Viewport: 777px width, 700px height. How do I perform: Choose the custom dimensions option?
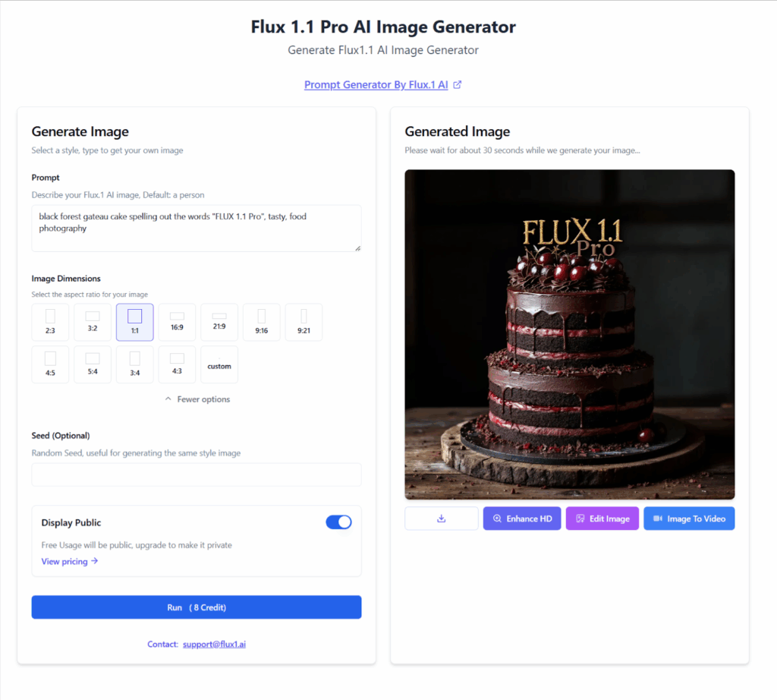pos(219,364)
